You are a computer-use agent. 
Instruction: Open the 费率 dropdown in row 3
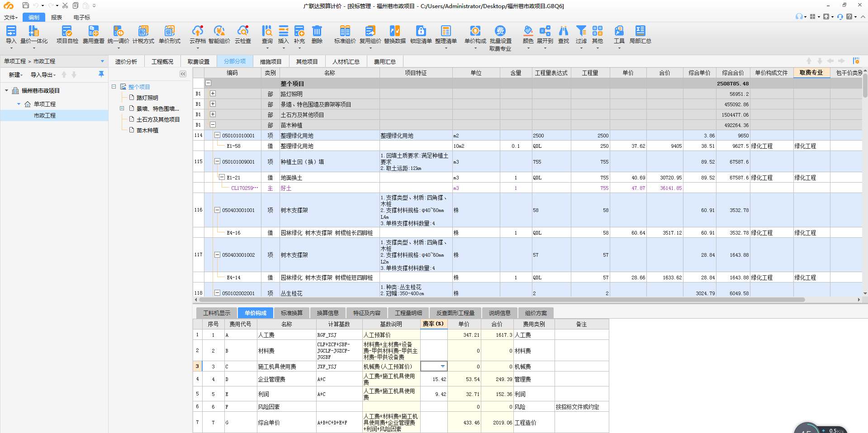coord(443,366)
